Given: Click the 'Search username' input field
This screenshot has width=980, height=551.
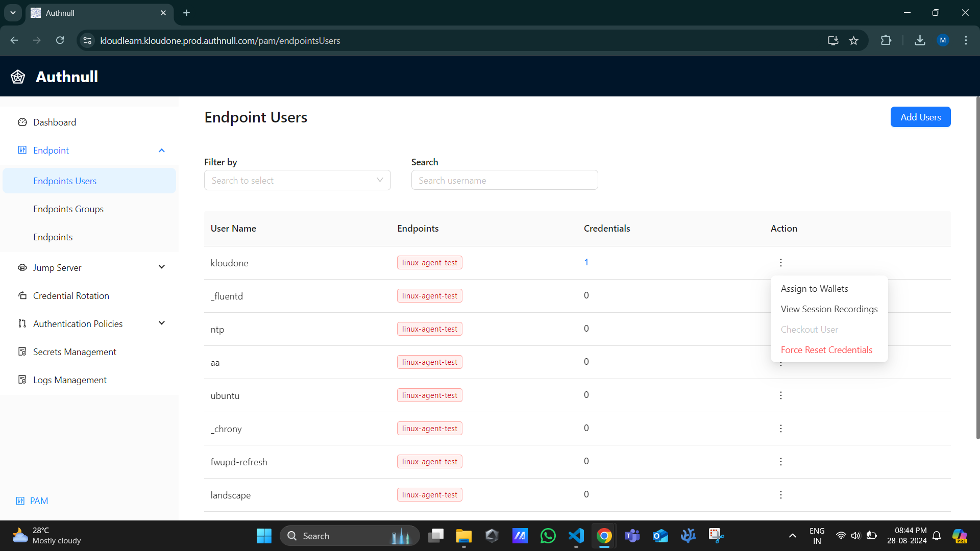Looking at the screenshot, I should coord(504,180).
